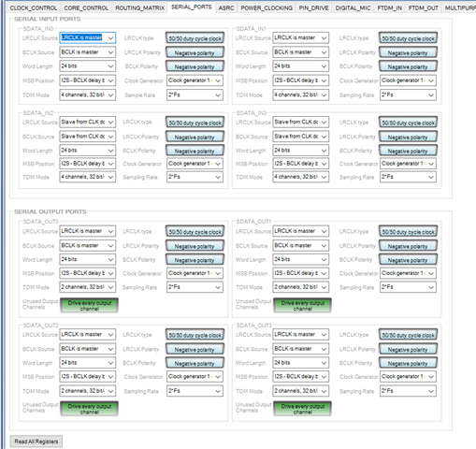The width and height of the screenshot is (476, 449).
Task: Open SDATA_IN0 LRCLK Source dropdown
Action: coord(88,37)
